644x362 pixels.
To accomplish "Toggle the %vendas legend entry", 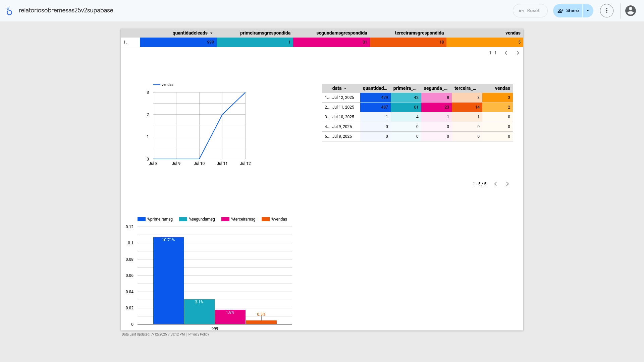I will point(279,219).
